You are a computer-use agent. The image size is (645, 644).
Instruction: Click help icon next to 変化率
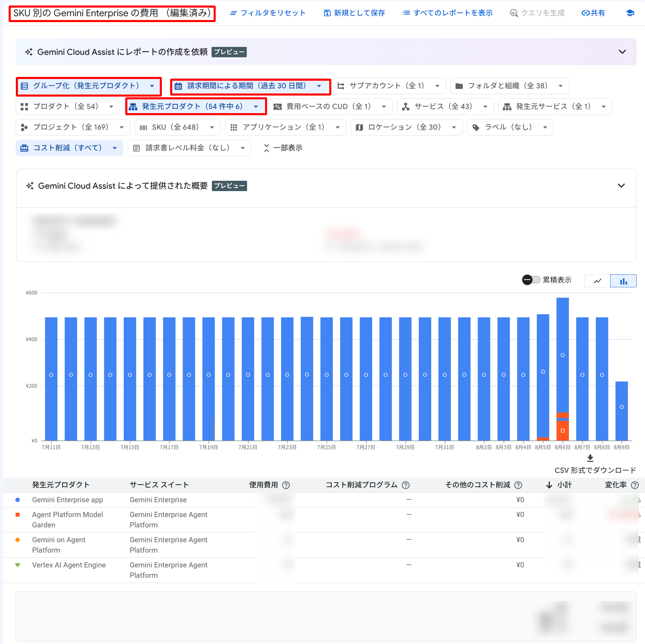pyautogui.click(x=635, y=485)
